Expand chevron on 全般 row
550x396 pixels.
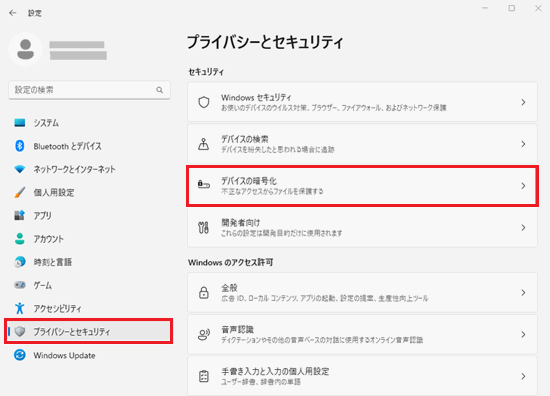pos(523,293)
